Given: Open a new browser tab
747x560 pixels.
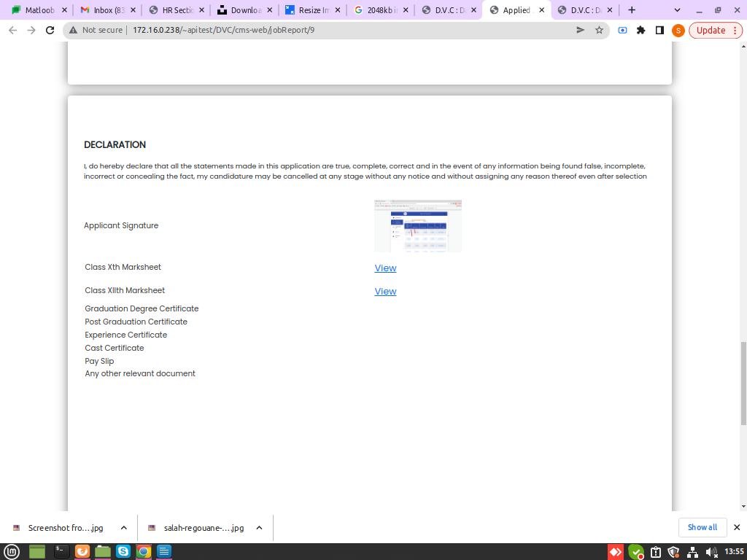Looking at the screenshot, I should (x=632, y=10).
